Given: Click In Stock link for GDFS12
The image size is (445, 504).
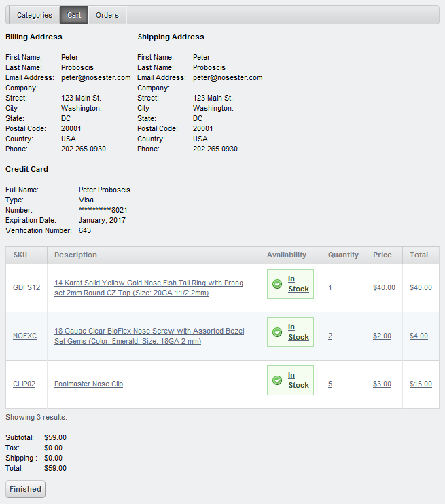Looking at the screenshot, I should click(298, 284).
